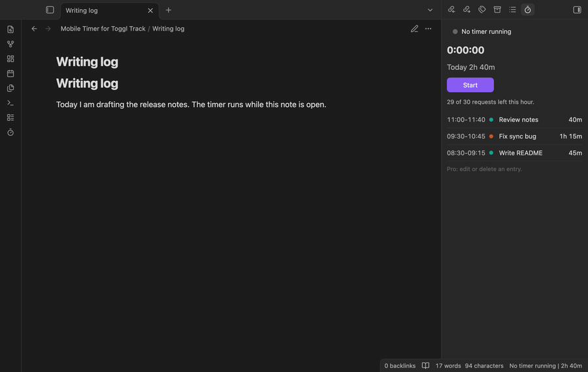This screenshot has height=372, width=588.
Task: Select the Fix sync bug time entry
Action: coord(515,136)
